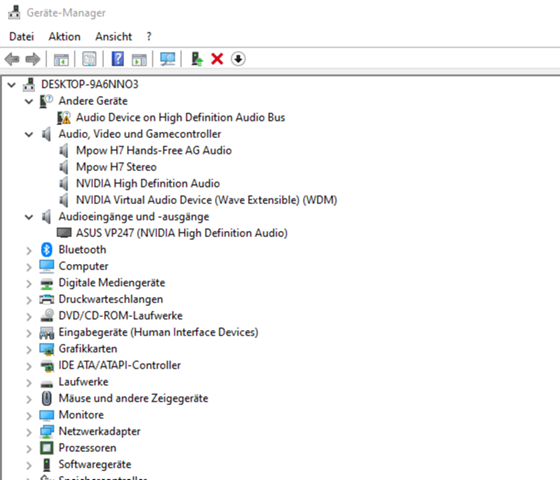Click the Monitore category icon
The image size is (560, 480).
pyautogui.click(x=46, y=415)
